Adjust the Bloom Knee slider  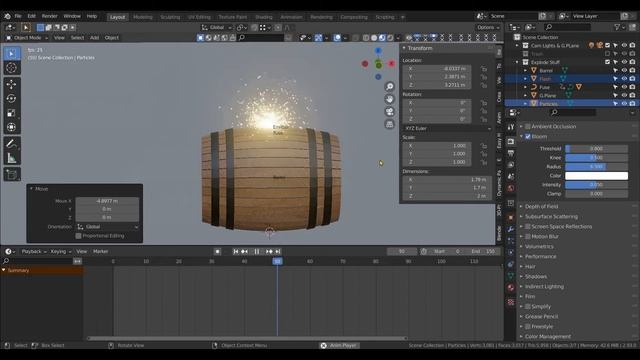tap(596, 158)
